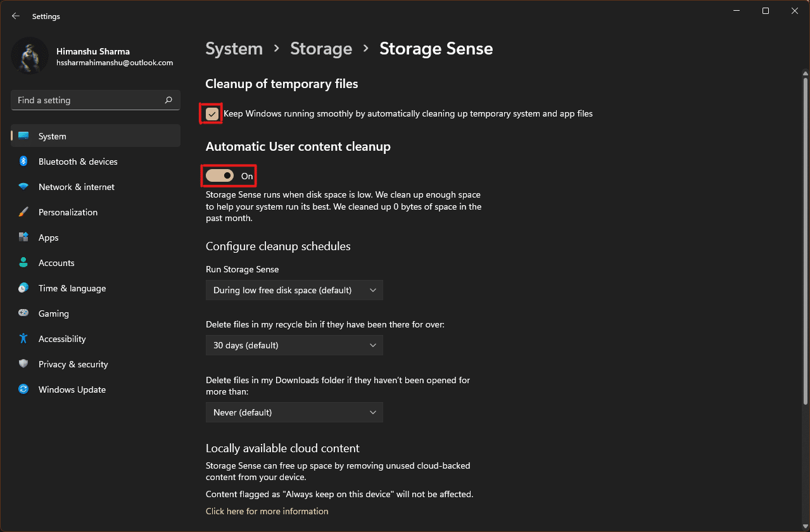This screenshot has width=810, height=532.
Task: Click the Accessibility figure icon
Action: pos(23,339)
